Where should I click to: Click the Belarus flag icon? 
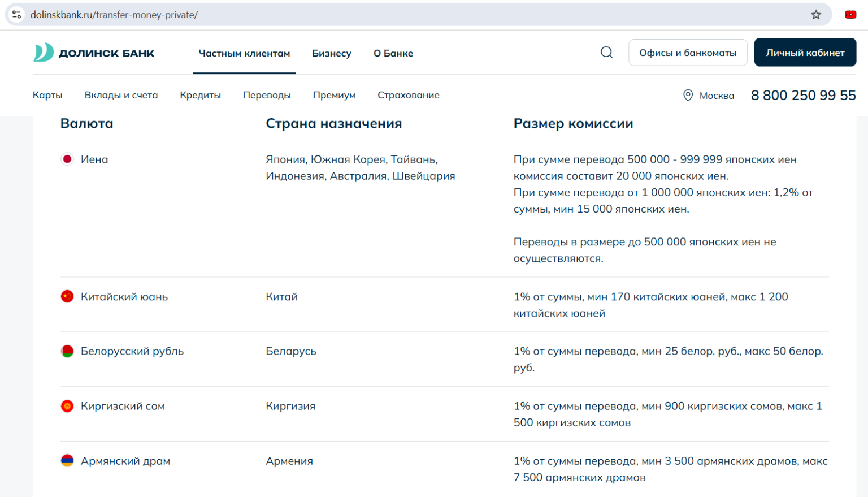[x=67, y=351]
